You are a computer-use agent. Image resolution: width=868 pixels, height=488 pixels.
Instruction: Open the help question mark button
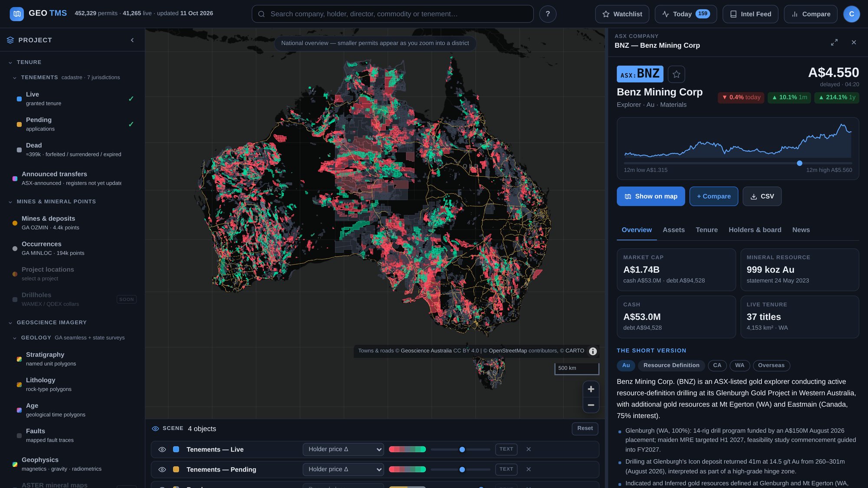[x=548, y=14]
